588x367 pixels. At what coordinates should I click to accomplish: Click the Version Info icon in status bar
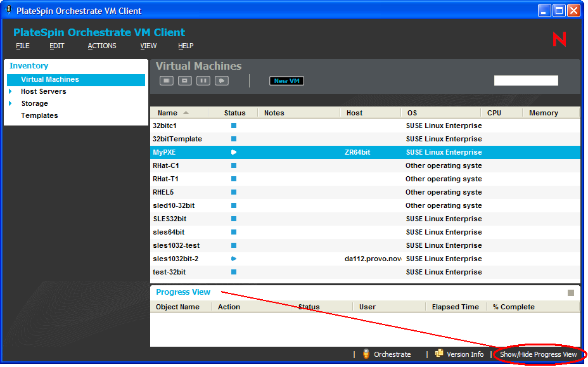click(439, 354)
